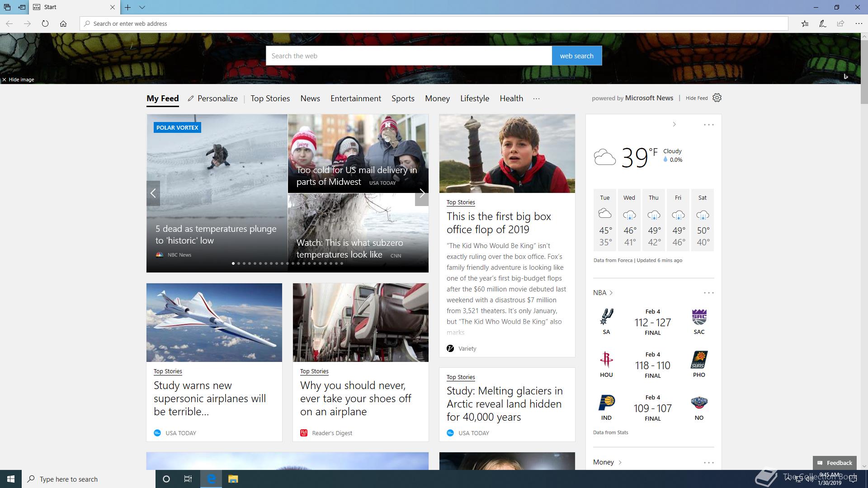Open supersonic airplanes study article
The width and height of the screenshot is (868, 488).
click(x=210, y=399)
